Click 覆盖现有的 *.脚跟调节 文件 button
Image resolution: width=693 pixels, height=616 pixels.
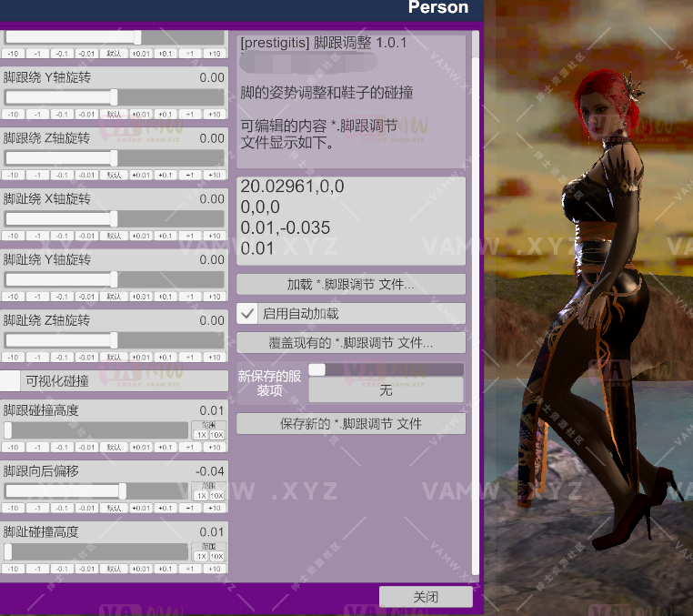pyautogui.click(x=351, y=343)
